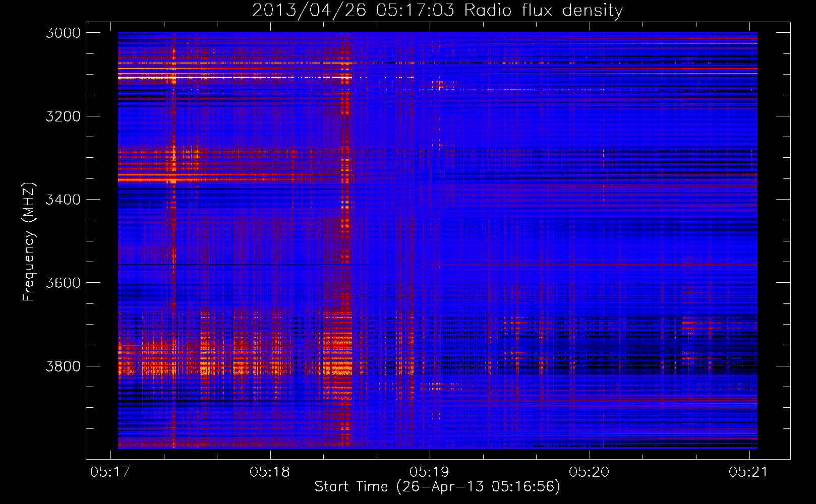Click the 05:17 time tick label
Image resolution: width=816 pixels, height=504 pixels.
click(x=110, y=472)
